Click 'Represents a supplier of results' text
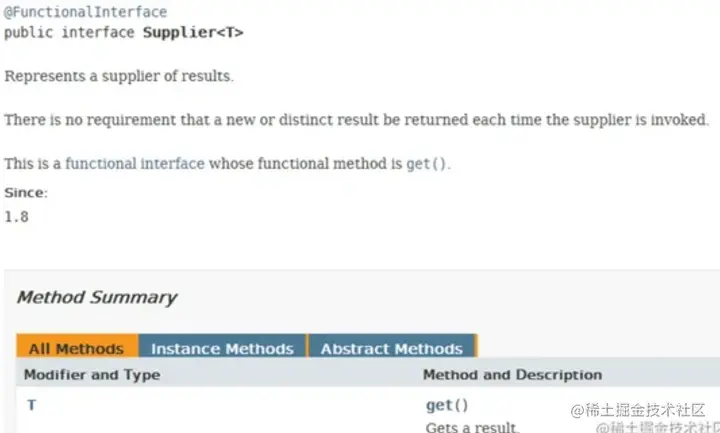Image resolution: width=720 pixels, height=433 pixels. click(x=119, y=76)
